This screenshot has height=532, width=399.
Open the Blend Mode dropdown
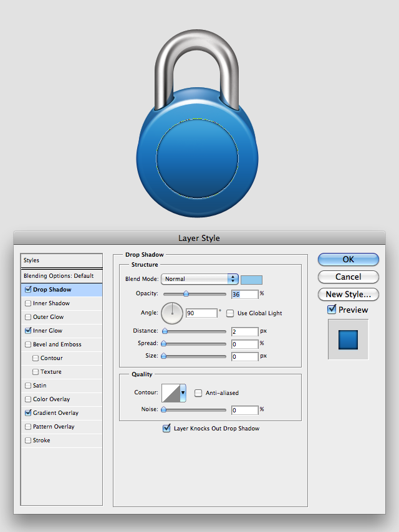[x=199, y=279]
